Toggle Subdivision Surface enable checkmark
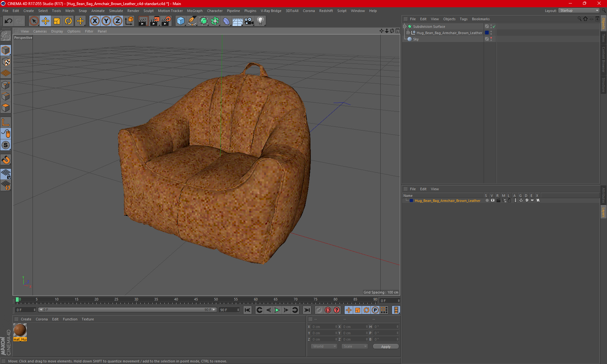 pyautogui.click(x=494, y=27)
